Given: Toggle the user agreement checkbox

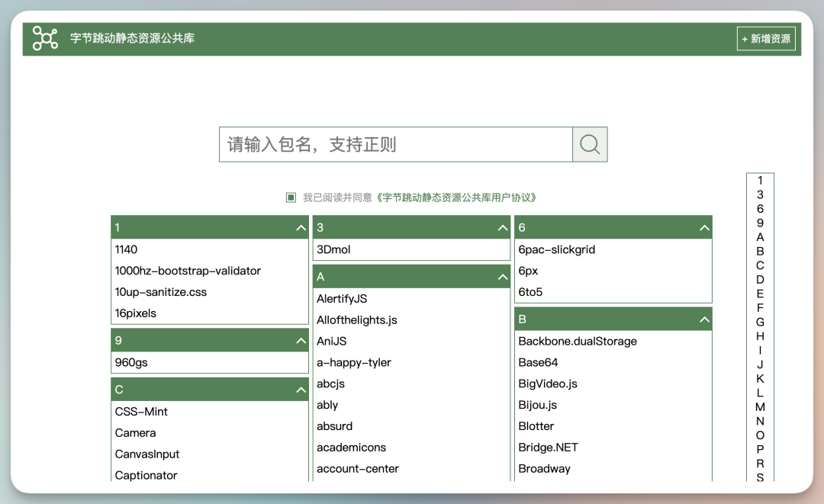Looking at the screenshot, I should 291,197.
